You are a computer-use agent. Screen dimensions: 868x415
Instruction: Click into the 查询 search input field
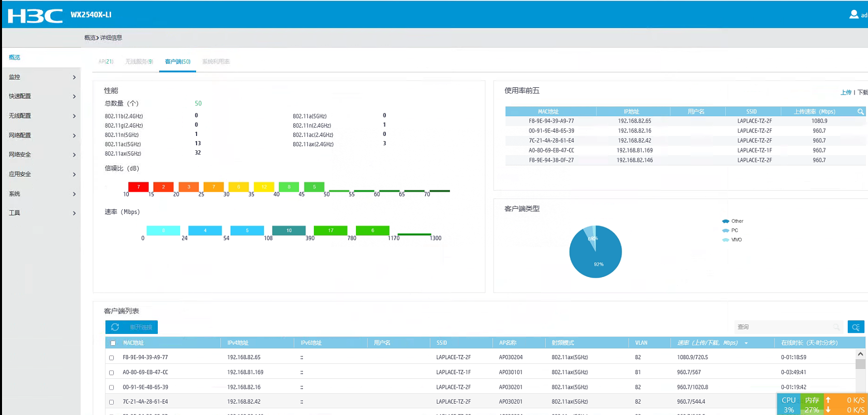coord(784,327)
